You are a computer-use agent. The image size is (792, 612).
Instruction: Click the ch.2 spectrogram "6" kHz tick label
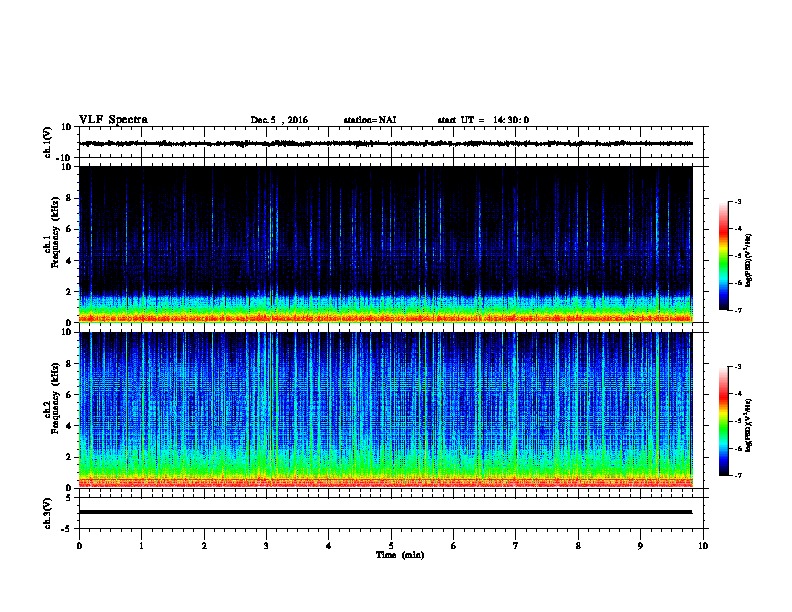point(70,394)
